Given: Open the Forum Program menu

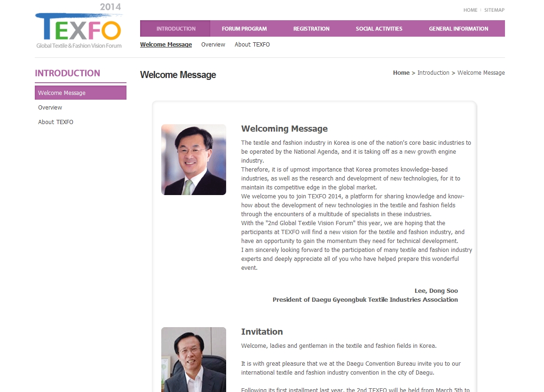Looking at the screenshot, I should click(x=244, y=29).
